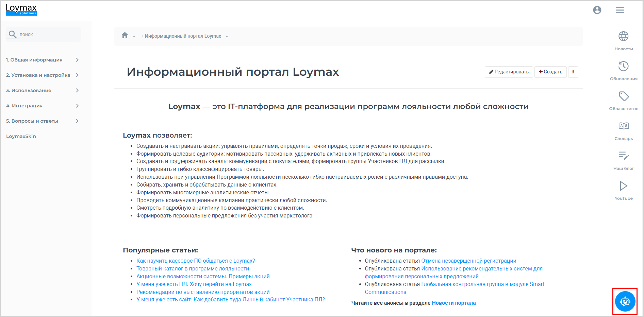Open Наш блог pencil-lines icon
The image size is (644, 317).
624,156
